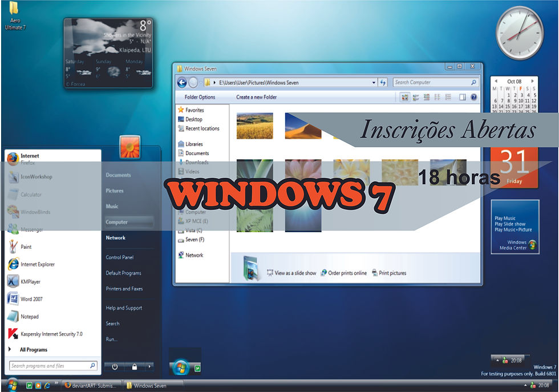Open Default Programs from the Start menu

(123, 273)
